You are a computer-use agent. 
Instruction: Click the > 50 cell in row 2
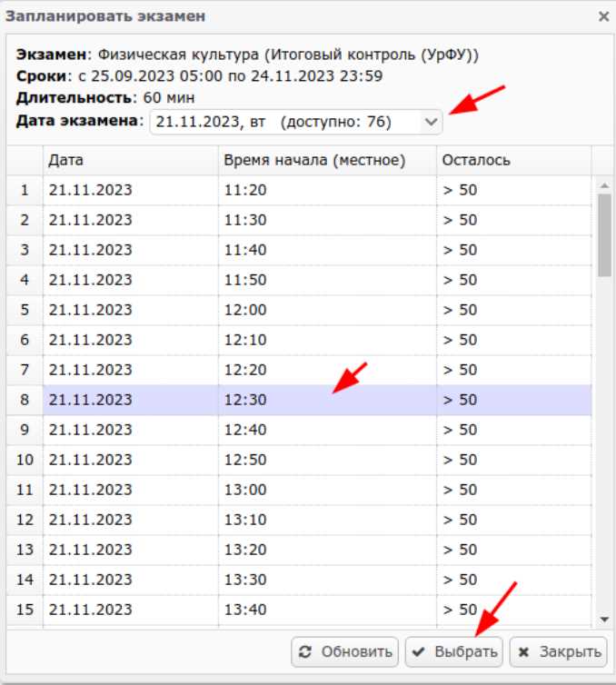[513, 220]
